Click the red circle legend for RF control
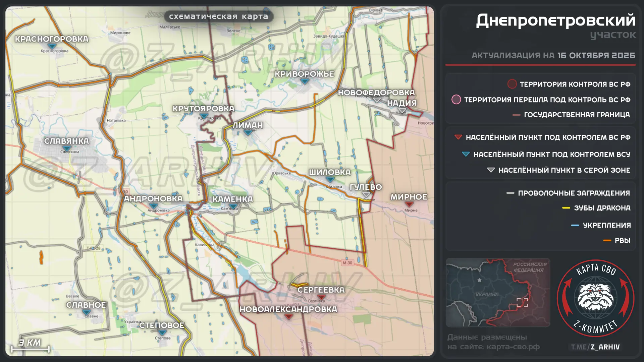This screenshot has width=644, height=362. click(x=512, y=84)
